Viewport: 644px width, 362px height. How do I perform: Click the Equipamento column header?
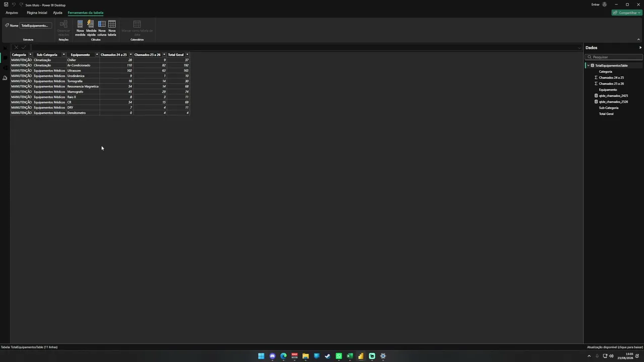(x=80, y=54)
